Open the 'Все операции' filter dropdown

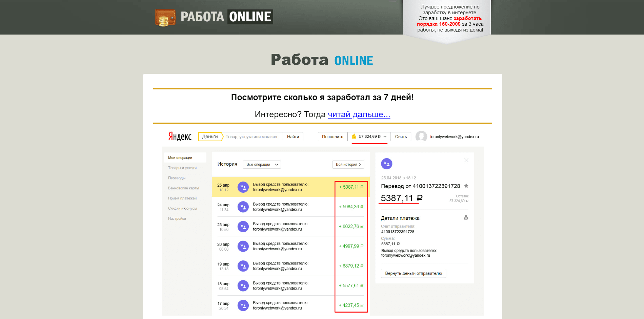tap(261, 164)
